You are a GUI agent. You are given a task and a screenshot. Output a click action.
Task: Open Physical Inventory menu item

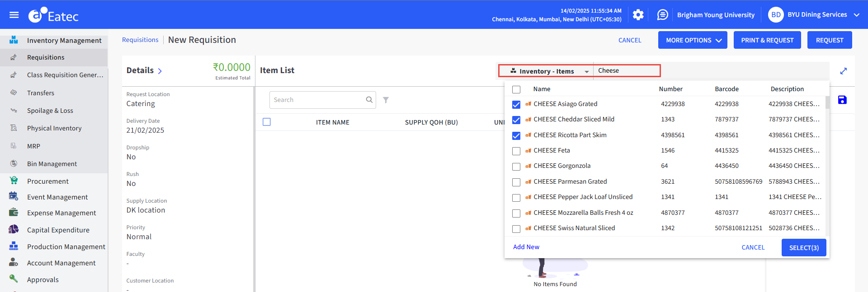[54, 128]
